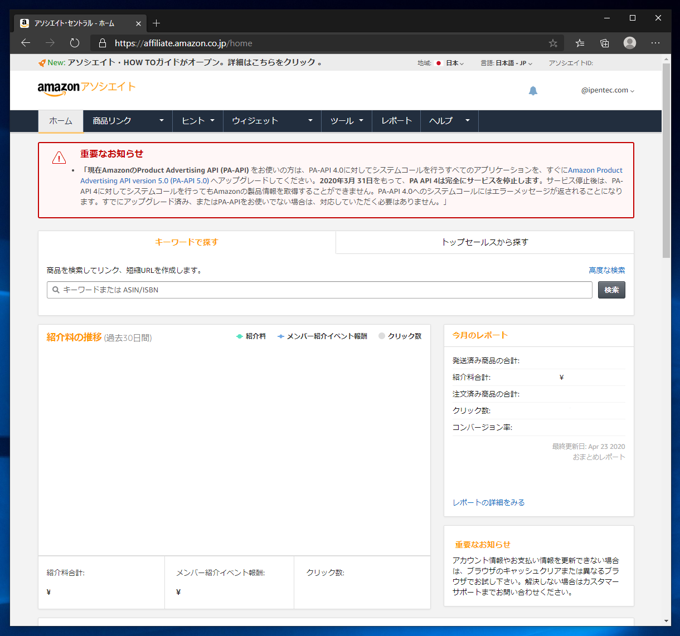
Task: Click メンバー紹介イベント報酬 legend marker
Action: [x=281, y=336]
